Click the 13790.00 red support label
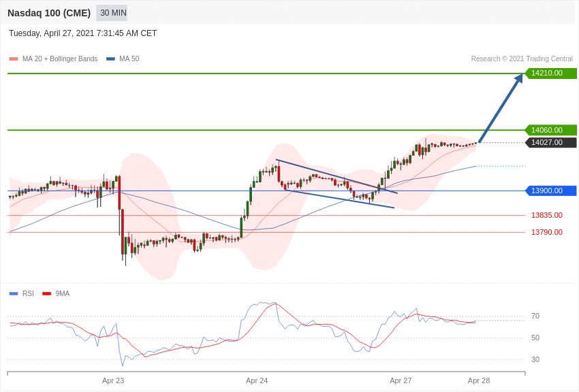Viewport: 579px width, 392px height. (x=547, y=232)
